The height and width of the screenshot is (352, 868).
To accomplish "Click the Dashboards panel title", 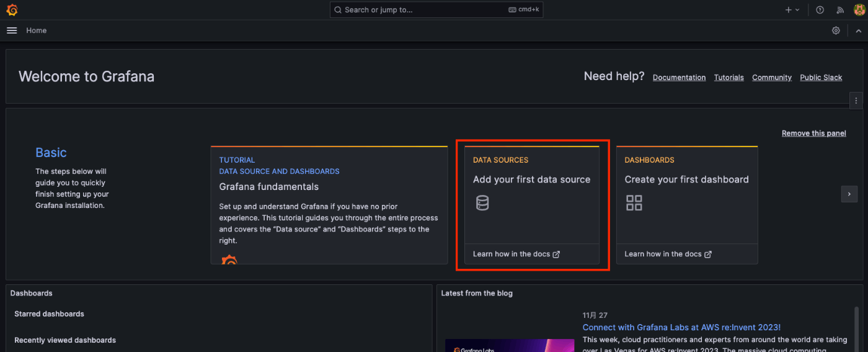I will [32, 293].
